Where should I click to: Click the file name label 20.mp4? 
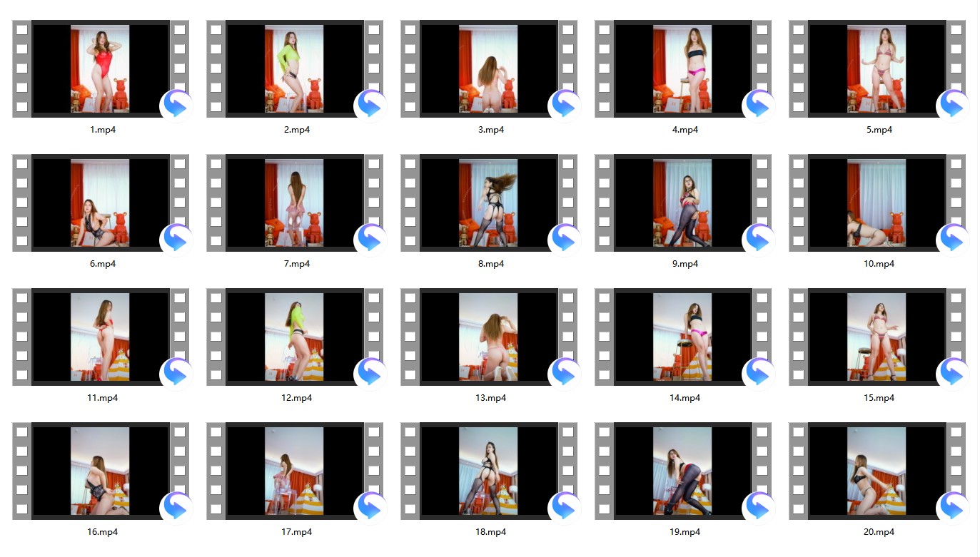pos(879,532)
